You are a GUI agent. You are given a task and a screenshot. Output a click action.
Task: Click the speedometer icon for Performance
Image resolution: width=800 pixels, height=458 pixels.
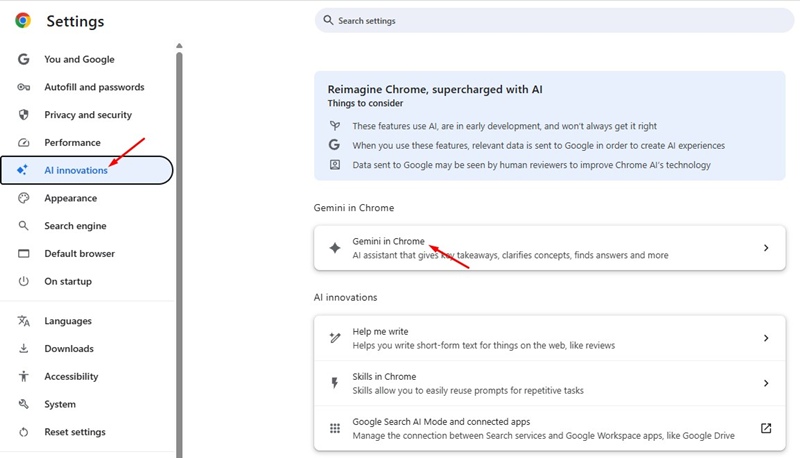[23, 143]
